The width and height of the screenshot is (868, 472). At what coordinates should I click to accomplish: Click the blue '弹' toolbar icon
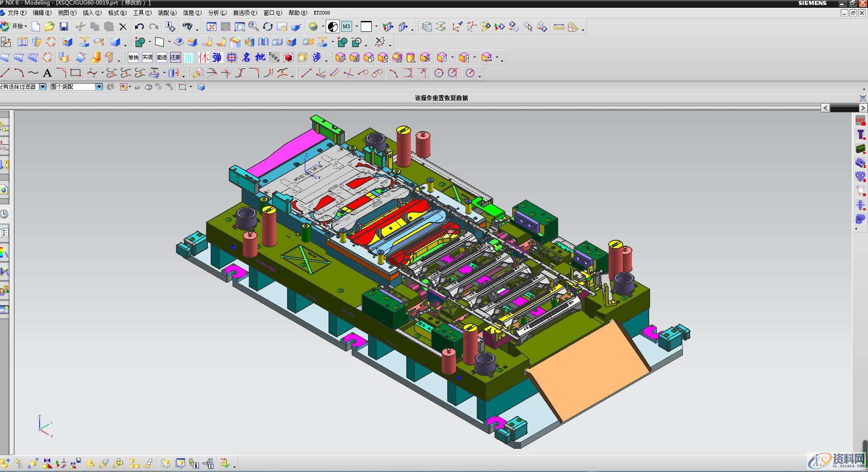pyautogui.click(x=217, y=57)
